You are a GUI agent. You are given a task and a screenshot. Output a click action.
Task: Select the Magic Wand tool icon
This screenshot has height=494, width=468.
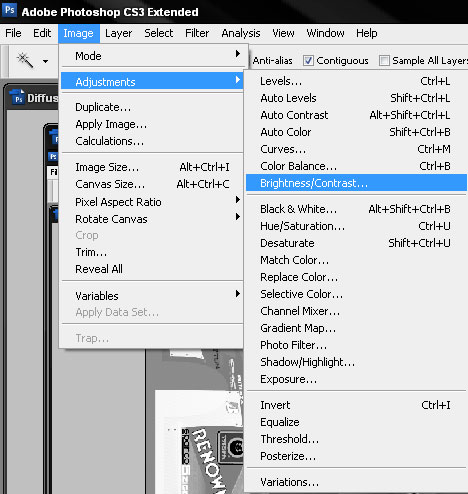pyautogui.click(x=25, y=60)
